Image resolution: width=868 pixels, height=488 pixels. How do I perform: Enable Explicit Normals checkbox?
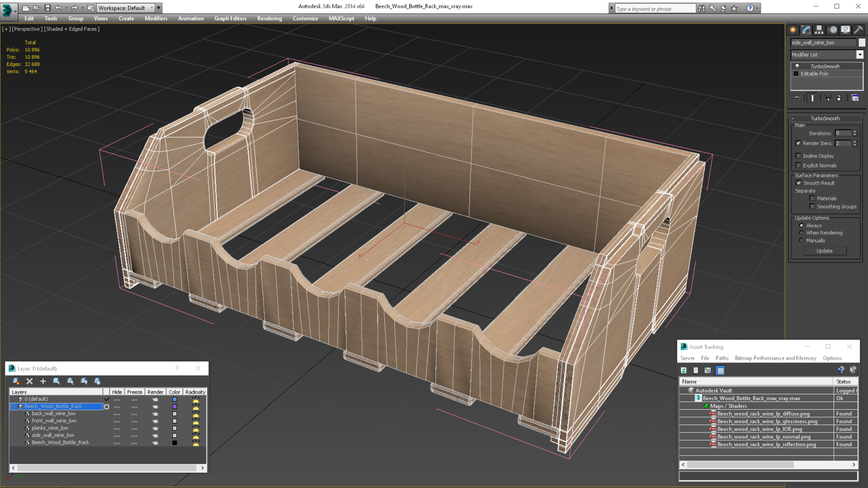798,165
